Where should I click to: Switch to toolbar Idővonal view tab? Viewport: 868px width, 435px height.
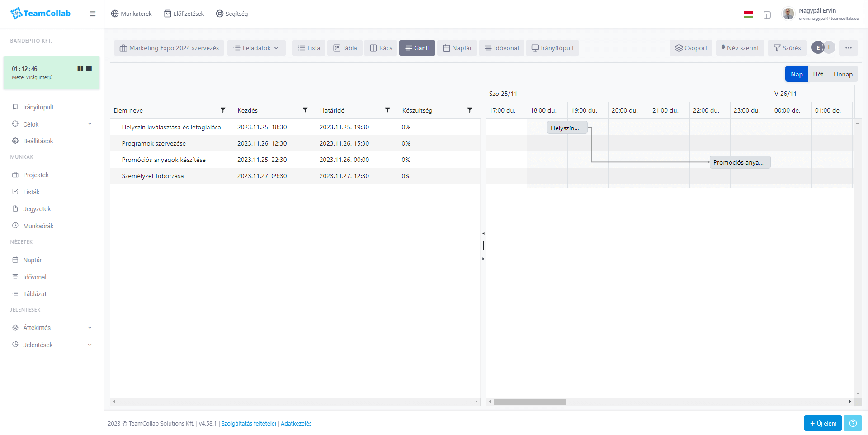coord(501,48)
